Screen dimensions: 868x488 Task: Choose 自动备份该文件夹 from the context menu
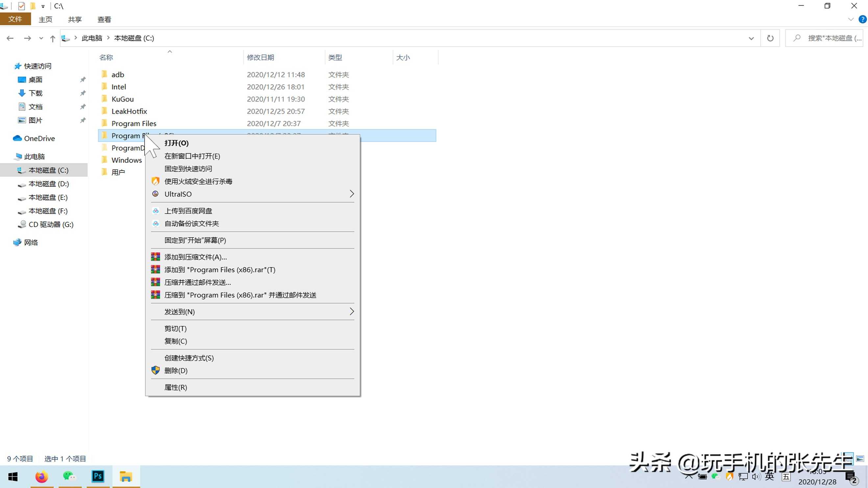tap(253, 223)
